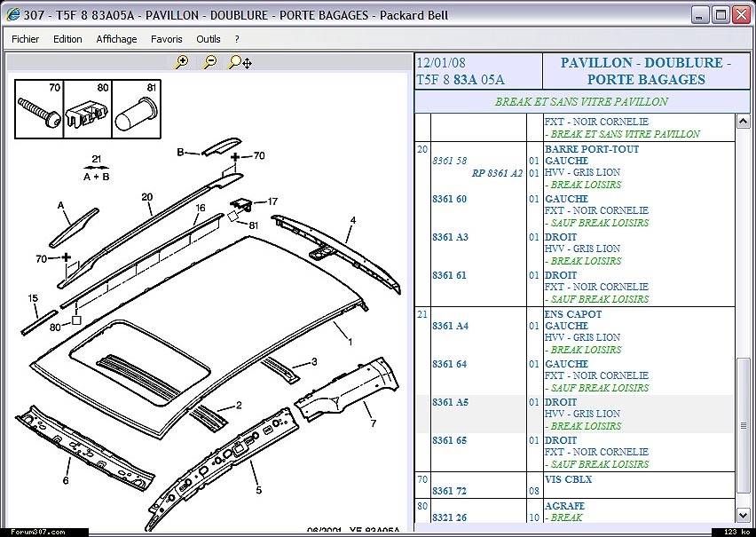Open the Favoris menu
Image resolution: width=756 pixels, height=537 pixels.
pyautogui.click(x=166, y=39)
